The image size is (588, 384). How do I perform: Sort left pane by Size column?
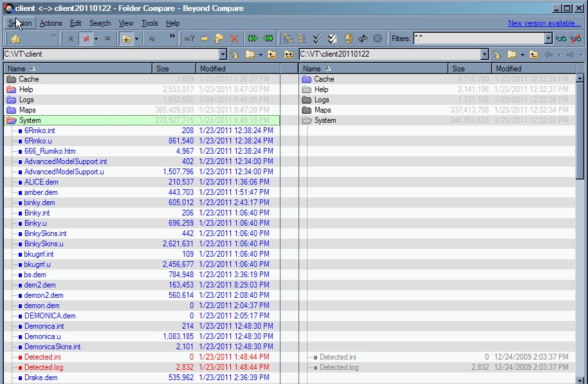pyautogui.click(x=174, y=69)
